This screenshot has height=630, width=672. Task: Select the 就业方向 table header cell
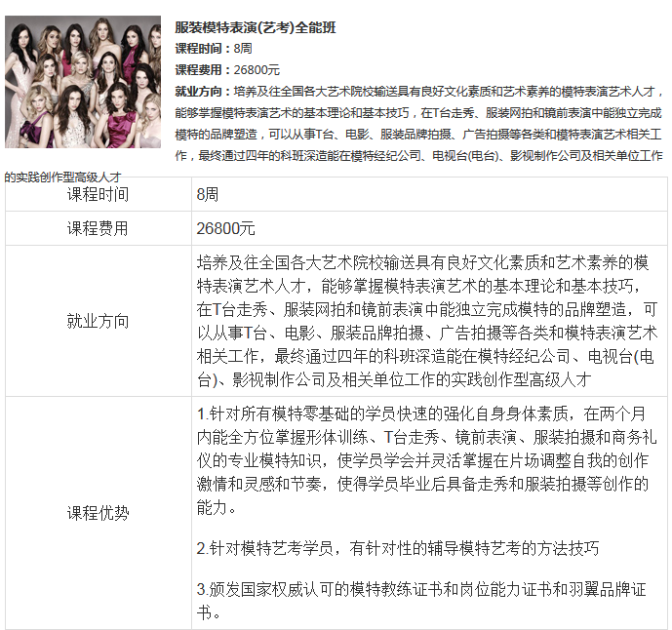[x=99, y=321]
